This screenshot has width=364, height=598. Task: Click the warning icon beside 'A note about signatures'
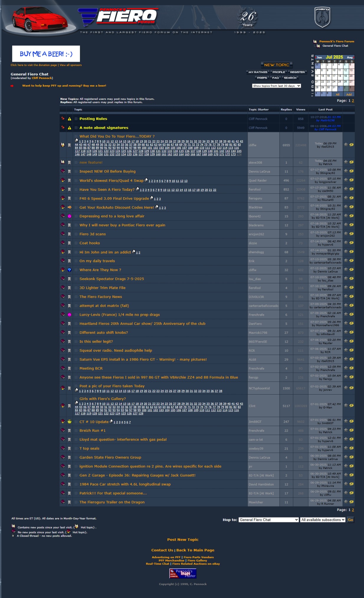click(x=70, y=128)
